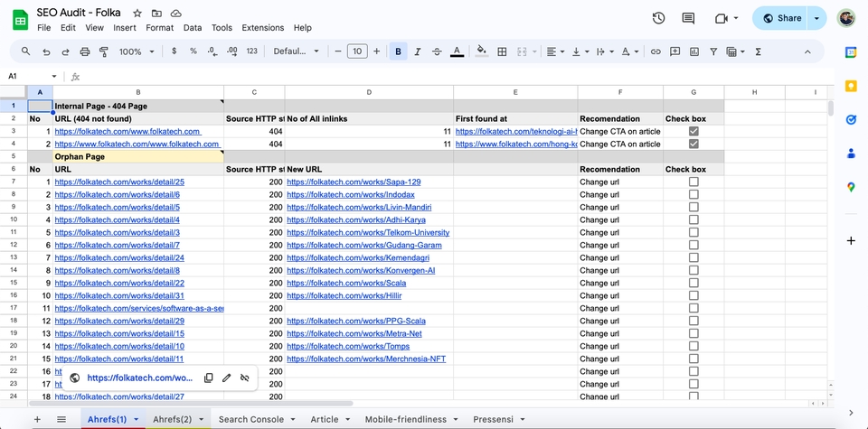868x429 pixels.
Task: Open version history clock icon
Action: coord(658,18)
